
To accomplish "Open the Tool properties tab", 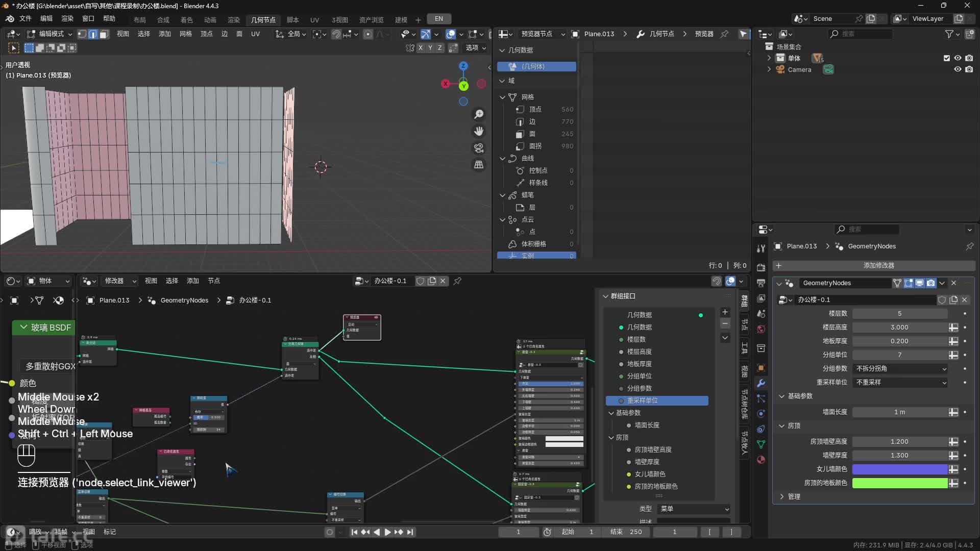I will (761, 248).
